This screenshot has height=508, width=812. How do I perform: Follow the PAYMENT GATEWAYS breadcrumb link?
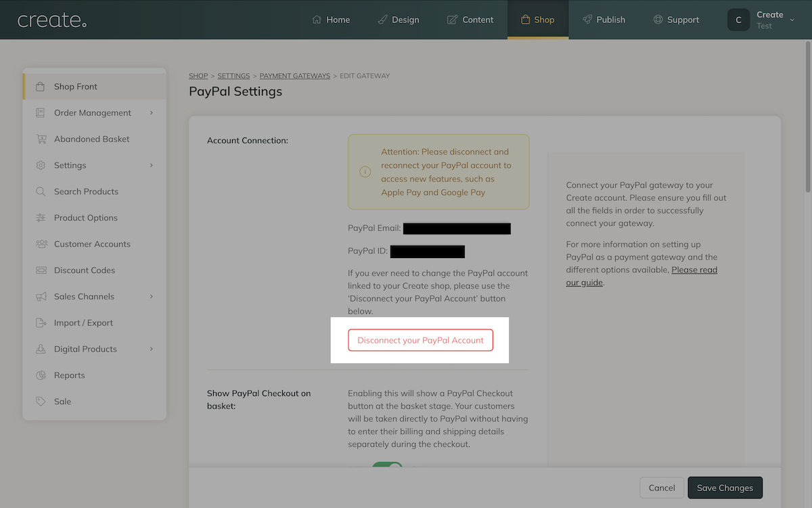coord(295,76)
